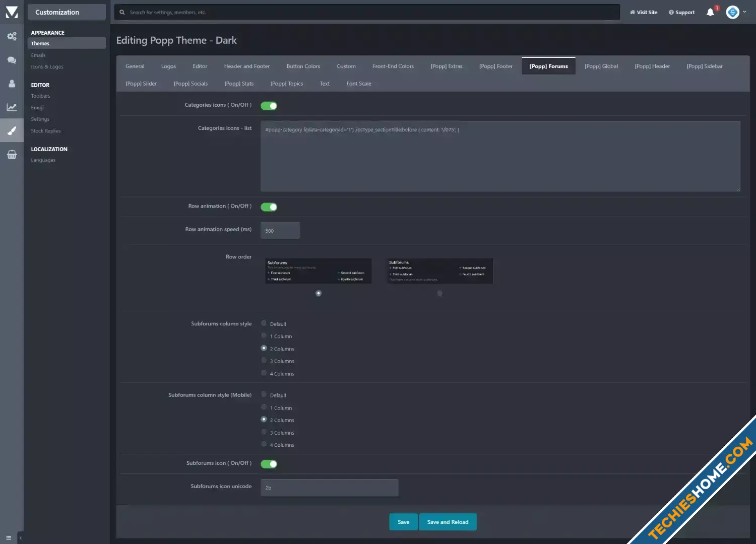Open the [Popp] Topics tab
The image size is (756, 544).
point(287,84)
